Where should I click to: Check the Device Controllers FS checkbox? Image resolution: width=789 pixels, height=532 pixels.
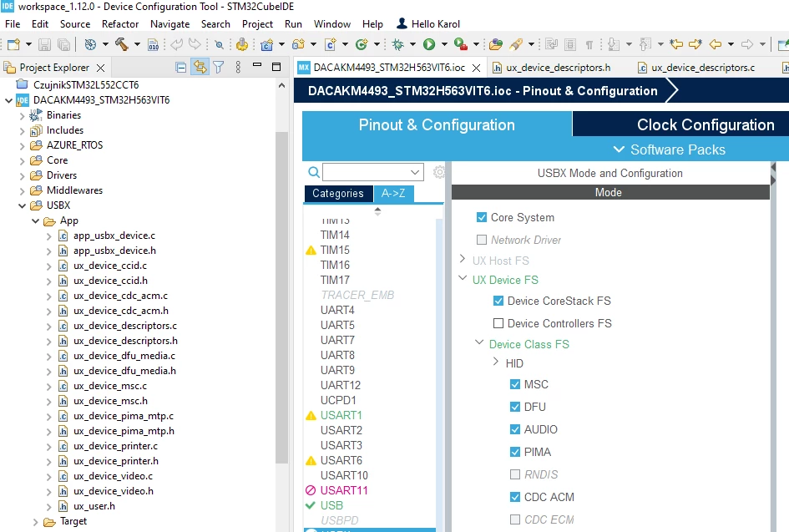pyautogui.click(x=498, y=323)
